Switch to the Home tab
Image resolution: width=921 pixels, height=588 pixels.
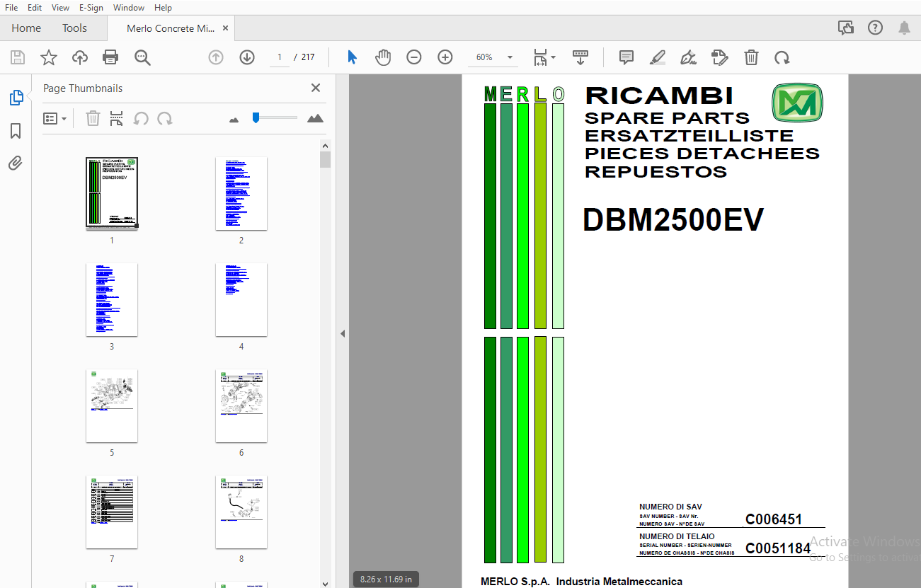point(26,28)
